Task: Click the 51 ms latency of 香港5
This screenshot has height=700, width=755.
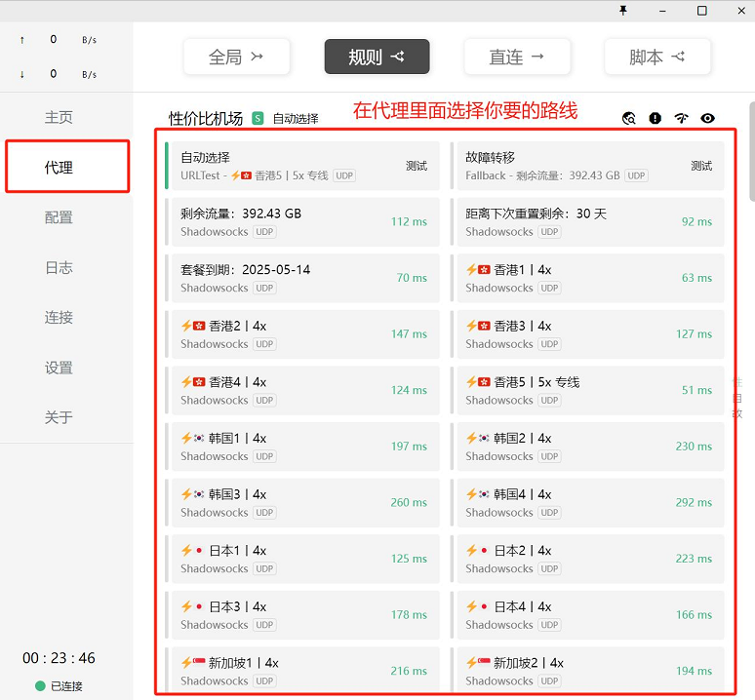Action: click(696, 390)
